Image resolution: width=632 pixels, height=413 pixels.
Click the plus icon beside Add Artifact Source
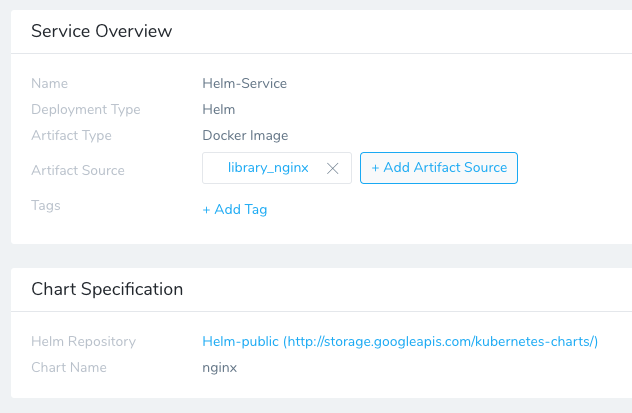375,168
